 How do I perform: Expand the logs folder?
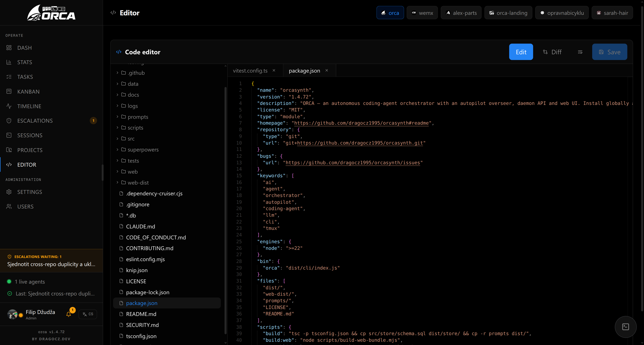pos(167,106)
